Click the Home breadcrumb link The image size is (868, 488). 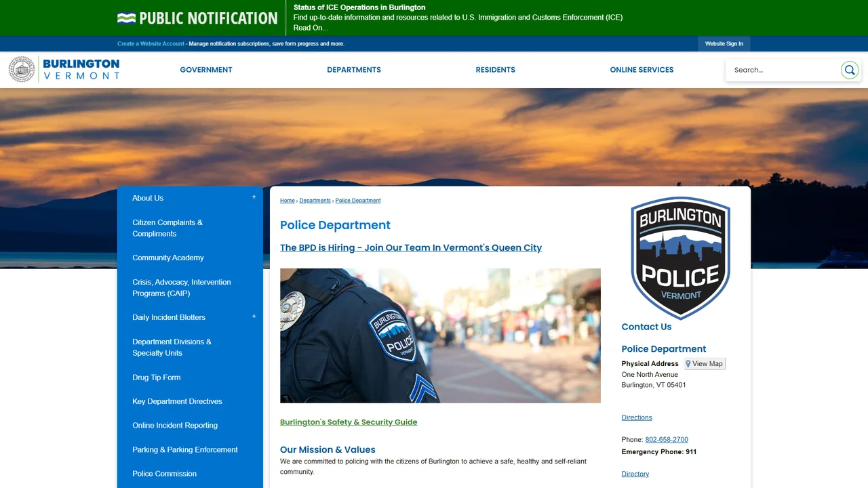(288, 201)
